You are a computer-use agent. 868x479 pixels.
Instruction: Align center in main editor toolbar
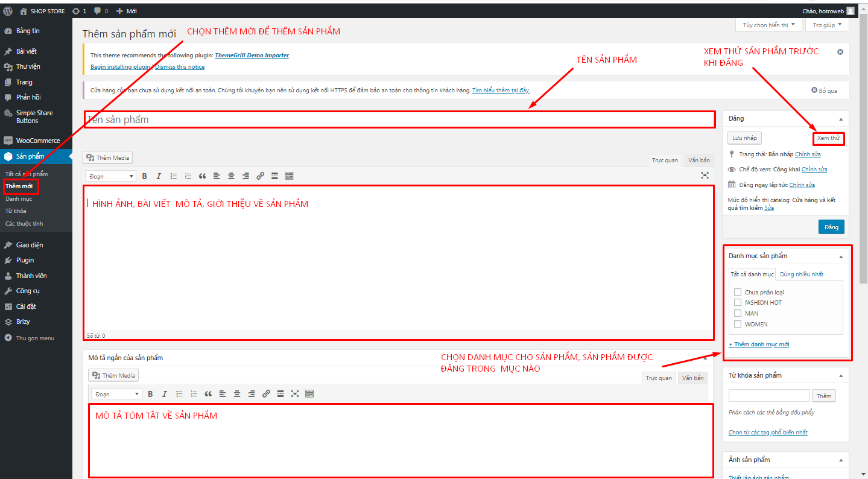coord(231,176)
